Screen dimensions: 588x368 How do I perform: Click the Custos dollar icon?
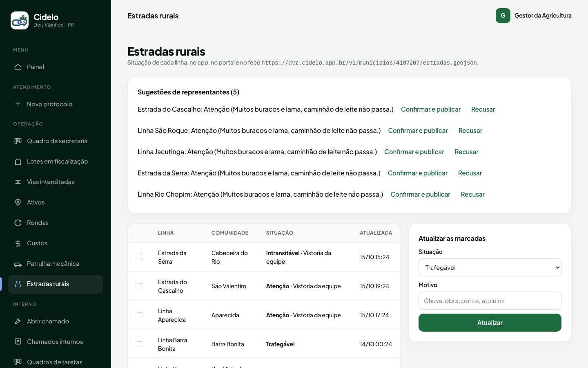click(x=18, y=243)
